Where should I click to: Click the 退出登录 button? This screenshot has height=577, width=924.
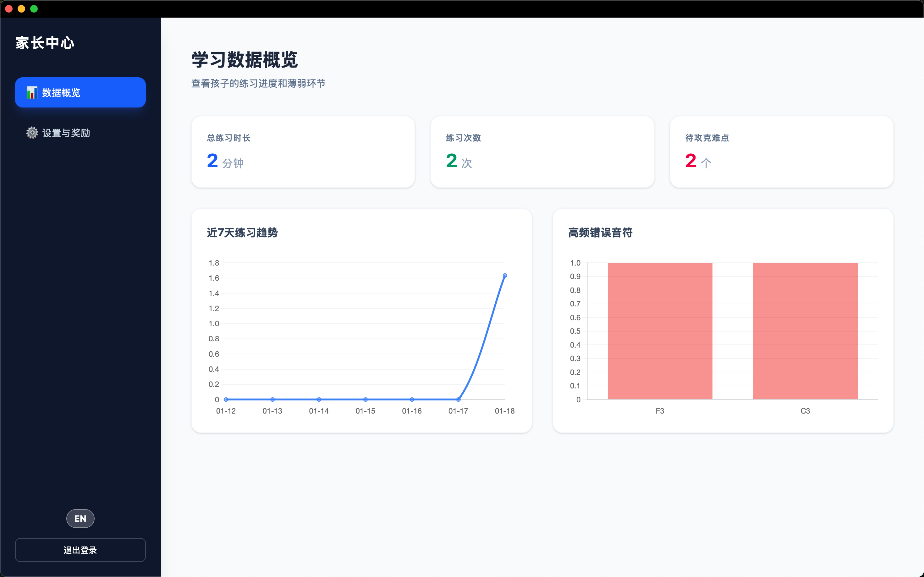click(x=80, y=550)
